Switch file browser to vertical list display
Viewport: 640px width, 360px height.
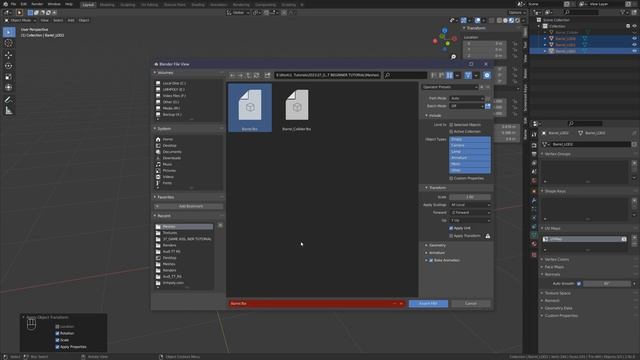click(x=434, y=76)
